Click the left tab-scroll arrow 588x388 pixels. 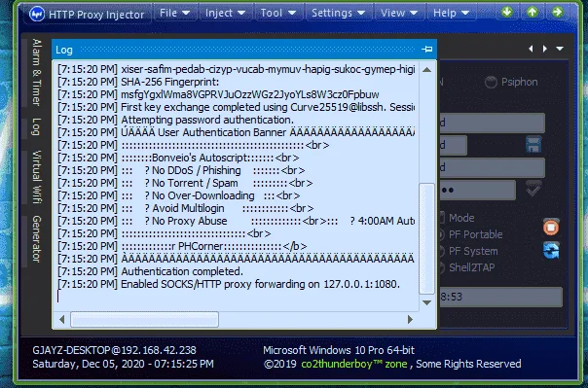click(531, 49)
